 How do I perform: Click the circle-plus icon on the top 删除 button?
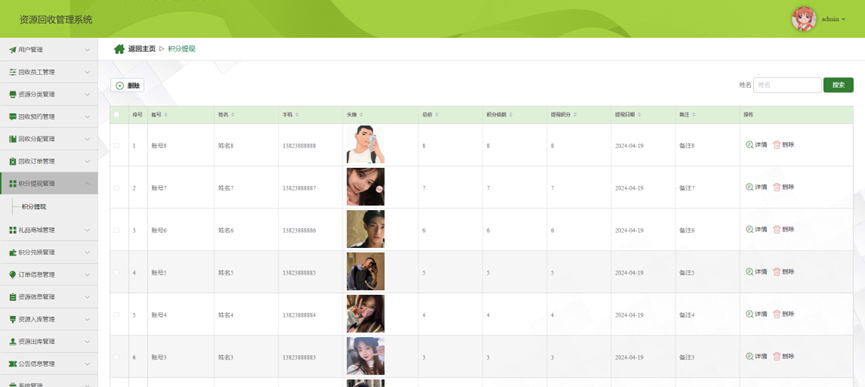coord(120,85)
